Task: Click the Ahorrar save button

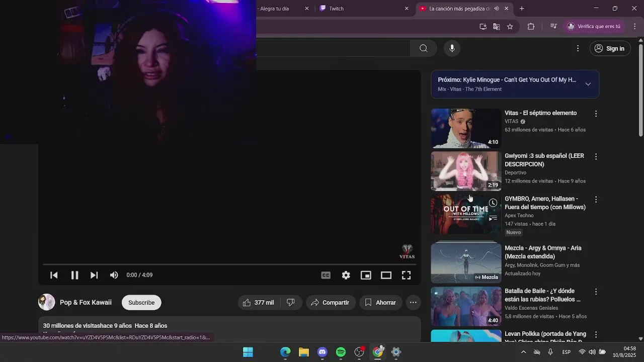Action: (381, 302)
